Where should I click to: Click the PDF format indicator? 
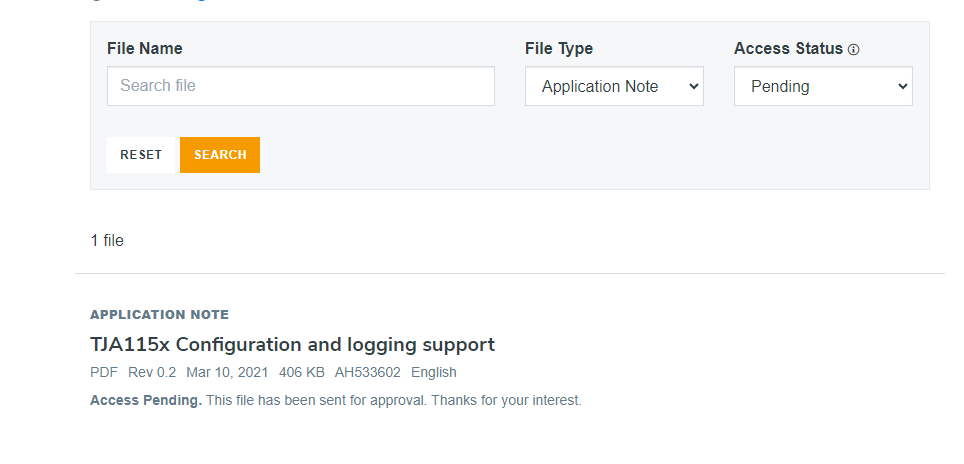104,372
